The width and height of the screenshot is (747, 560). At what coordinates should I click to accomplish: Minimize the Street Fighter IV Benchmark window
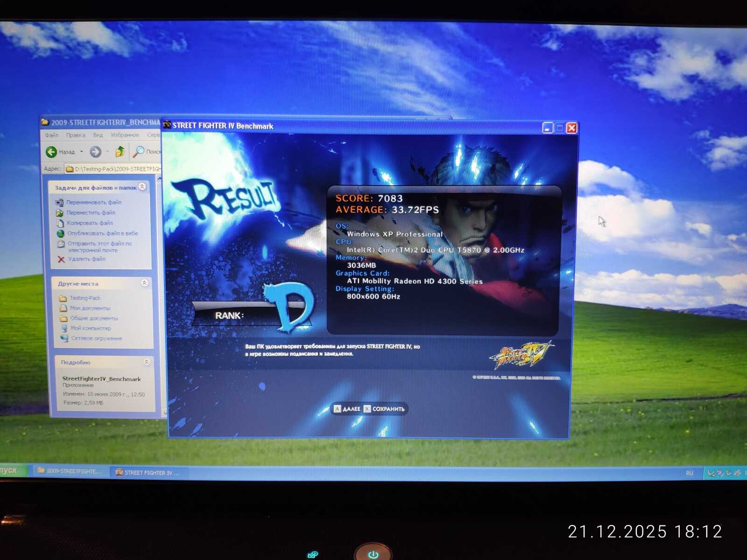(x=548, y=128)
